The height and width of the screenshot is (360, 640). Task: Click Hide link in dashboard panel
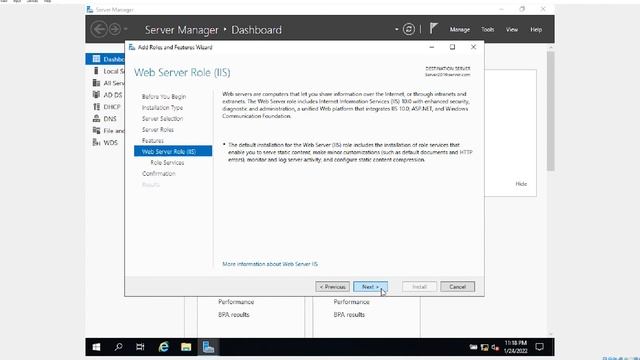pyautogui.click(x=521, y=184)
